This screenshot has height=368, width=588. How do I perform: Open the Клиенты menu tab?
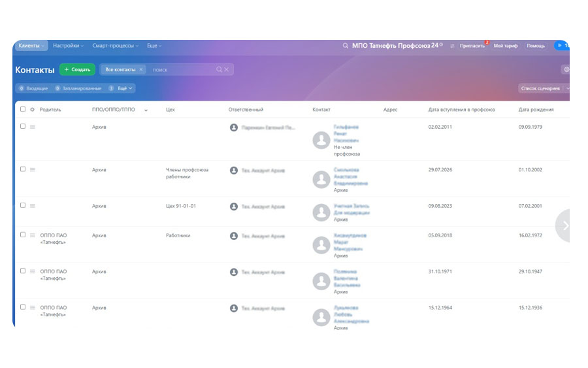[31, 46]
